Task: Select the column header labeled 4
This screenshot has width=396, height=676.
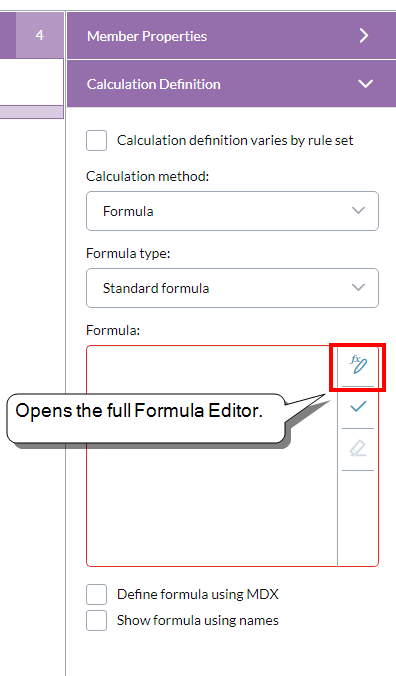Action: point(40,35)
